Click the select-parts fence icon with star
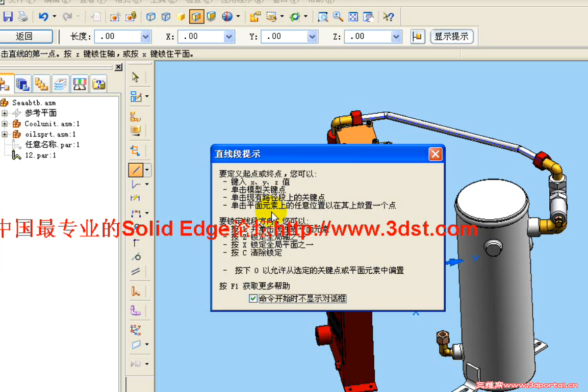The width and height of the screenshot is (588, 392). [115, 16]
